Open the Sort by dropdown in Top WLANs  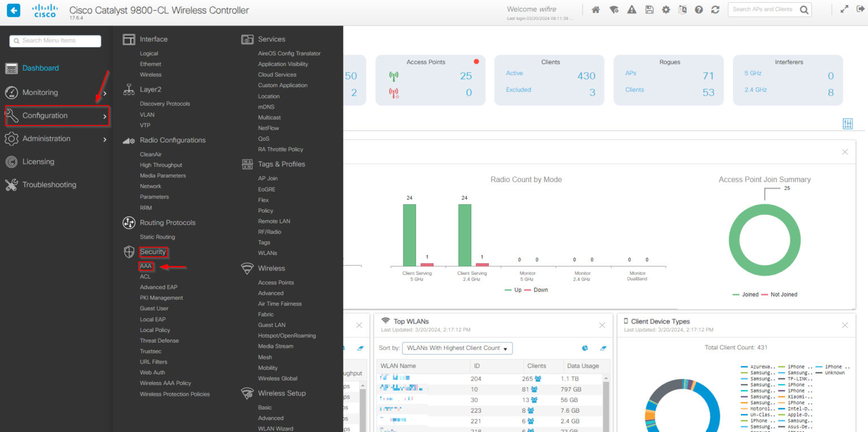point(457,348)
